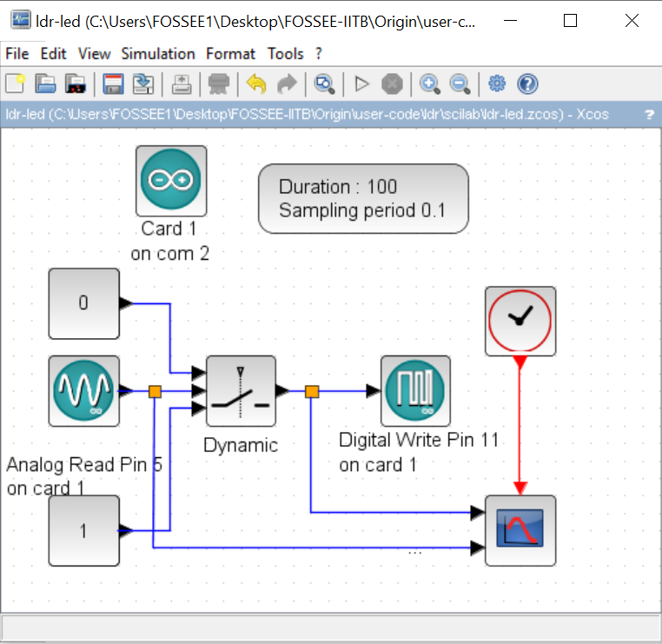
Task: Open the Format menu
Action: 231,53
